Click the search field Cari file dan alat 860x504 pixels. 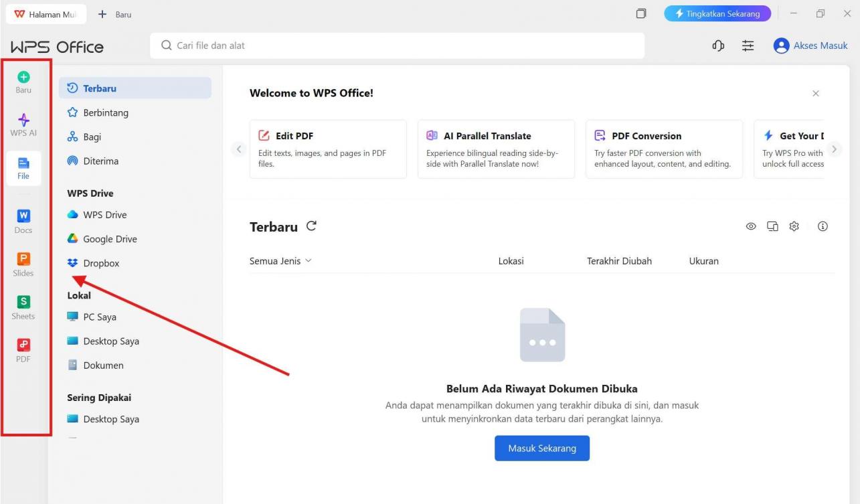tap(397, 46)
